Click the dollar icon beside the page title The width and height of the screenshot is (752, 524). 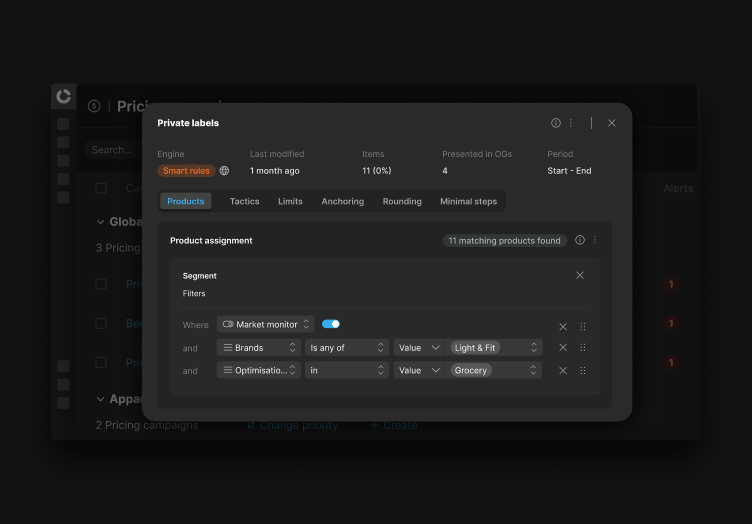(94, 106)
